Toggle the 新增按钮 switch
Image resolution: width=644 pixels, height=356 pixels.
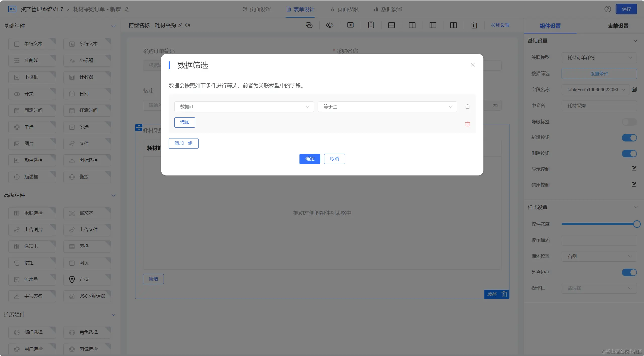click(x=629, y=138)
